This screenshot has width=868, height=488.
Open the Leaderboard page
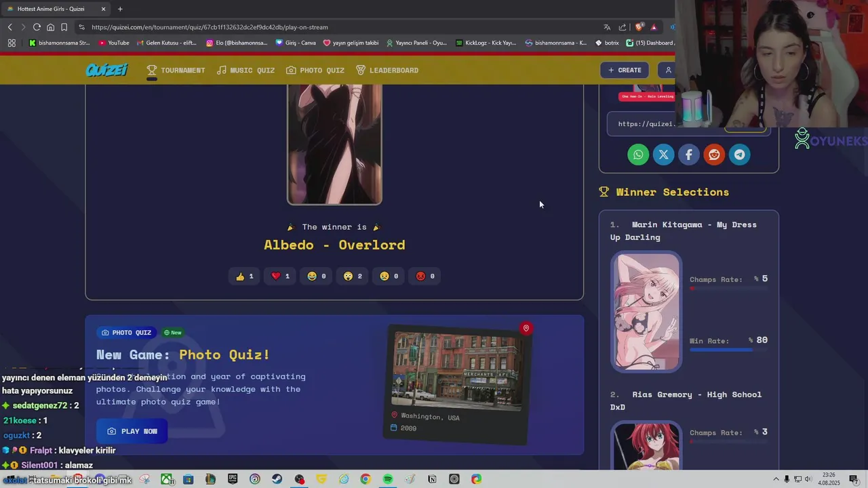tap(387, 70)
